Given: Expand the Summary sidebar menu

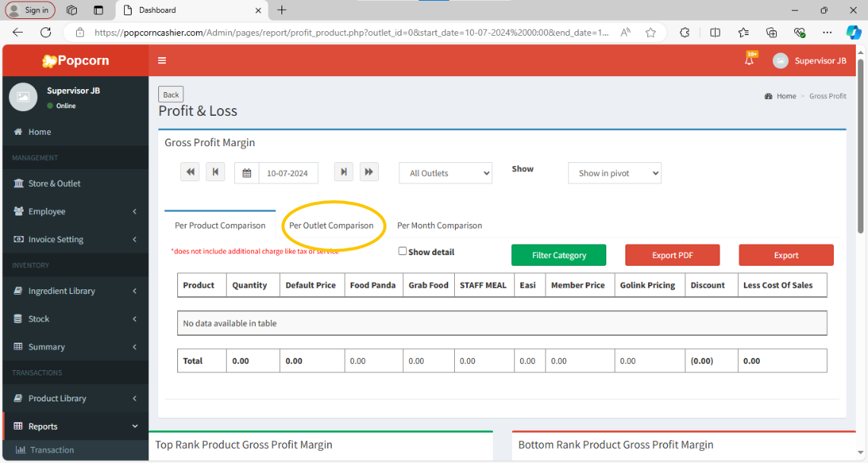Looking at the screenshot, I should pos(75,346).
